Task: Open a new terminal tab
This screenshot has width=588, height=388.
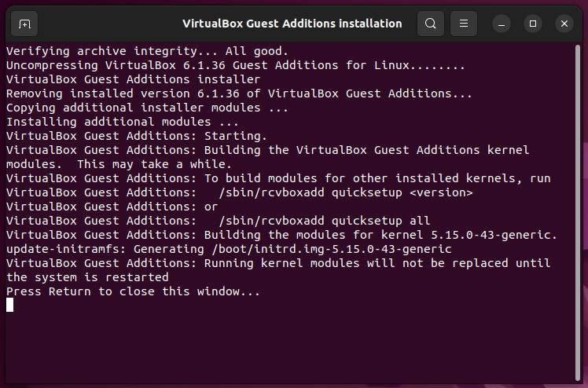Action: click(x=24, y=24)
